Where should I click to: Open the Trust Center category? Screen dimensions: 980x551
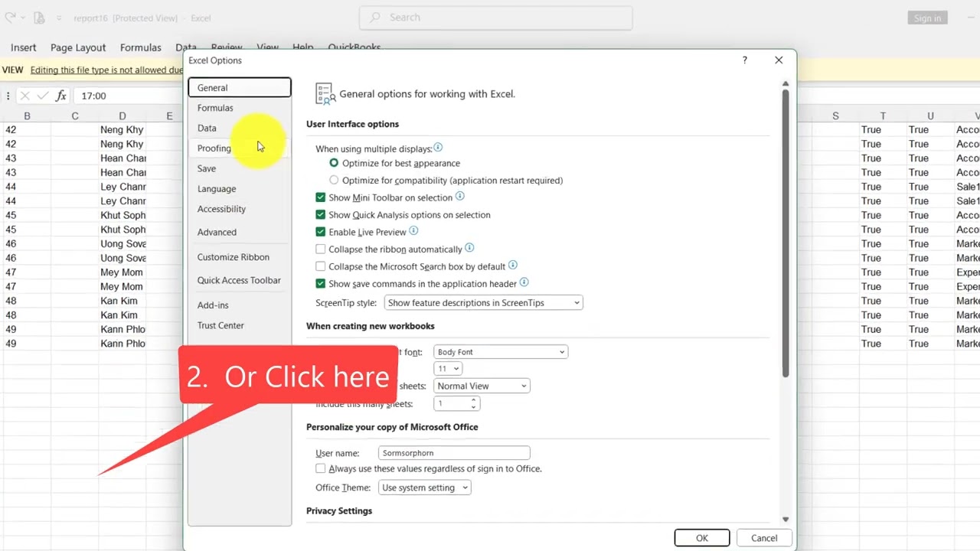coord(240,325)
